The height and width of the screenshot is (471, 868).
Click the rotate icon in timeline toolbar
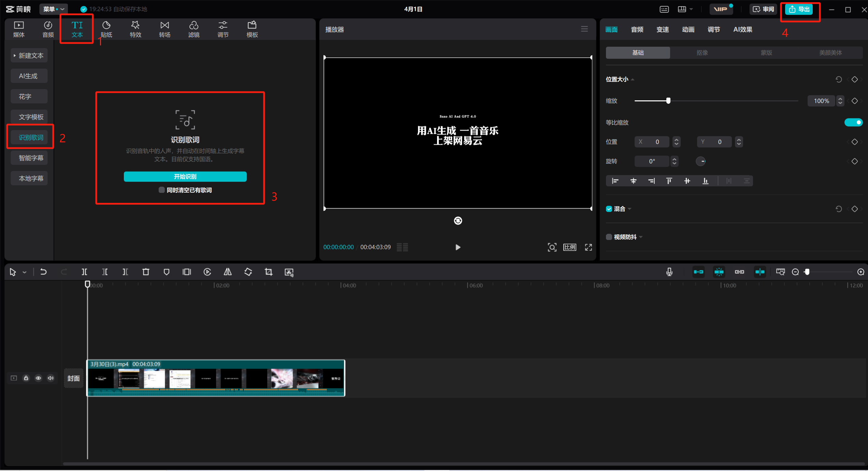tap(248, 272)
